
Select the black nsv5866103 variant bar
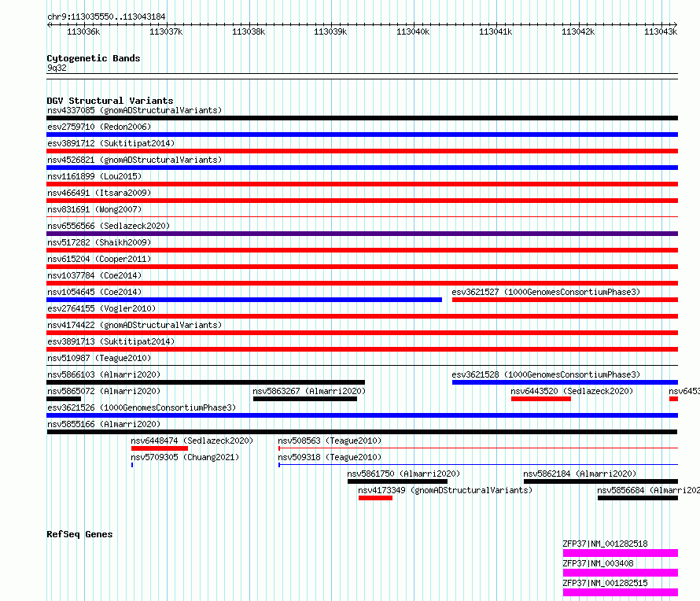pyautogui.click(x=206, y=382)
